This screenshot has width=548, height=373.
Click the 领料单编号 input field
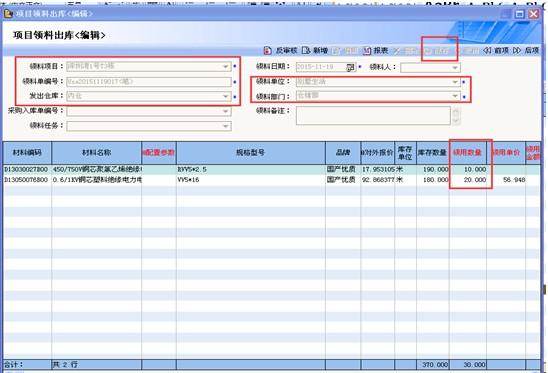(149, 82)
